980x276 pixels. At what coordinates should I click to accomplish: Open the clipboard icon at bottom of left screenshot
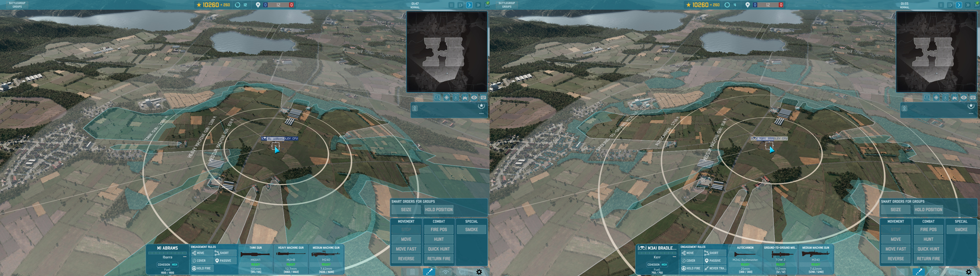[412, 272]
